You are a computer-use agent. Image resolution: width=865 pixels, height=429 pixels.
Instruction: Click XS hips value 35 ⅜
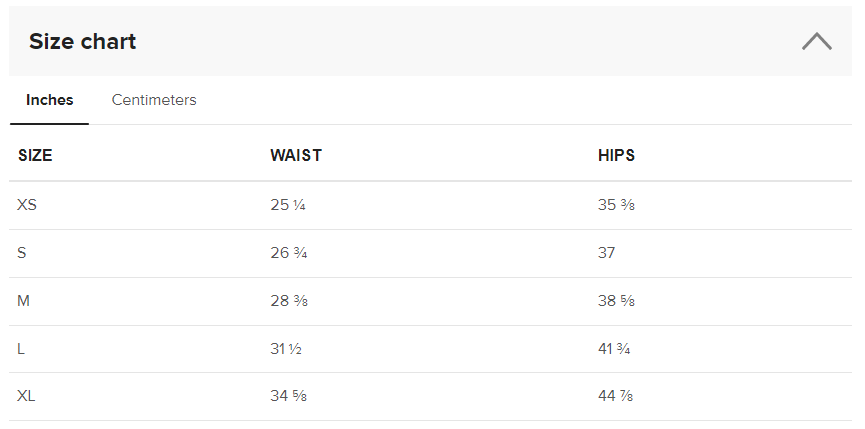click(616, 205)
